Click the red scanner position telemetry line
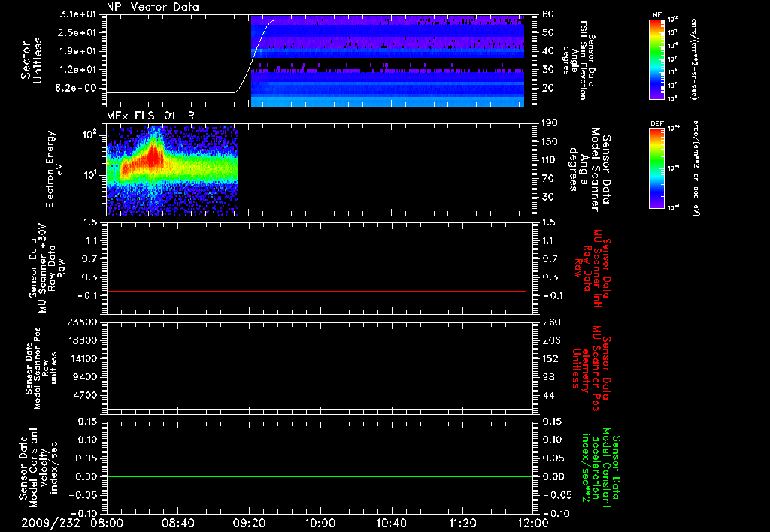The image size is (770, 532). [x=317, y=382]
